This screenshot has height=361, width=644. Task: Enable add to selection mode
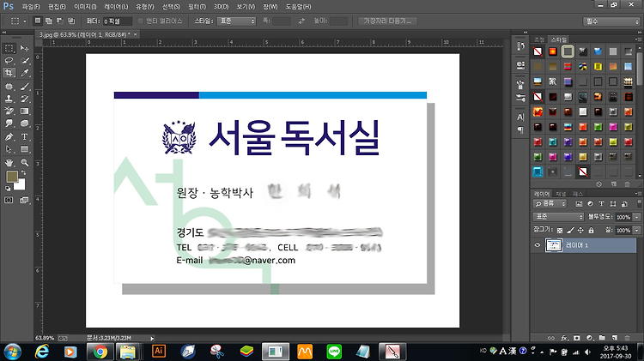(x=49, y=21)
